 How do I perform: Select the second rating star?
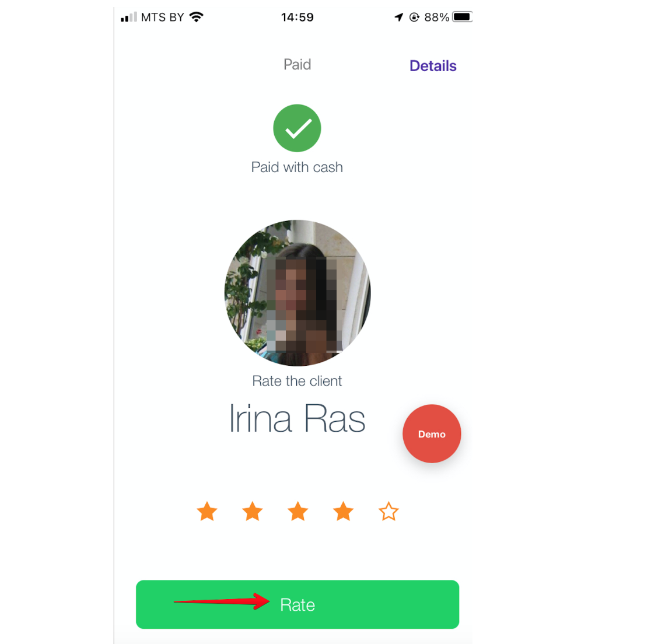(253, 511)
